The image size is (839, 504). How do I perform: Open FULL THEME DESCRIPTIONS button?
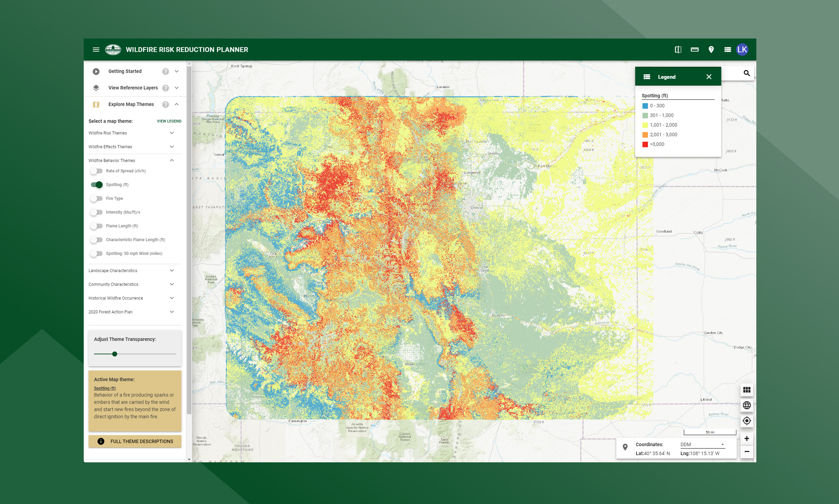tap(135, 441)
